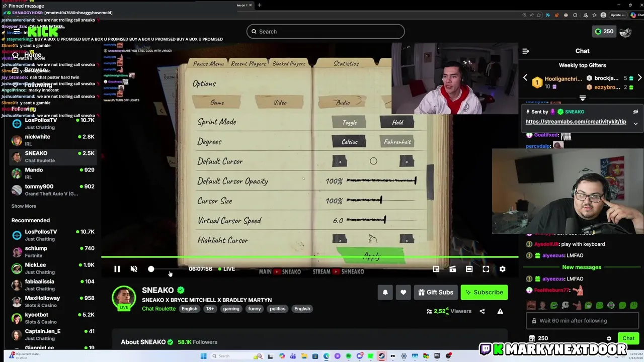Switch player to theater mode
Image resolution: width=644 pixels, height=362 pixels.
[469, 269]
